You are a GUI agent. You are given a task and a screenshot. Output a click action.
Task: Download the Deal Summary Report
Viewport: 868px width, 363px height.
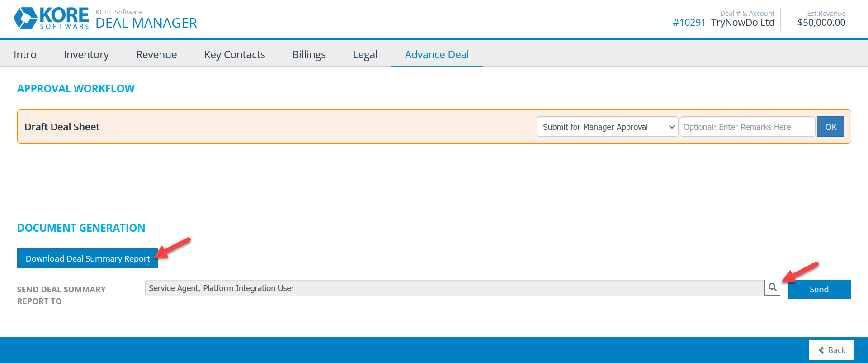click(88, 258)
